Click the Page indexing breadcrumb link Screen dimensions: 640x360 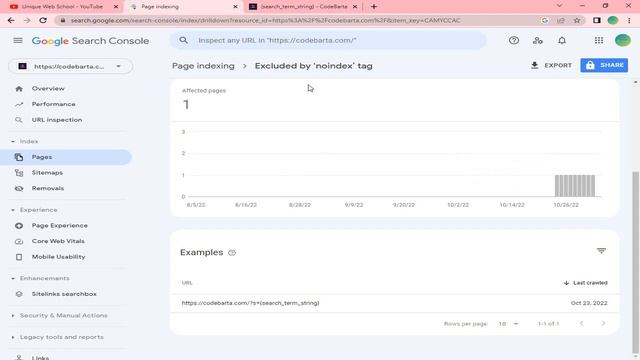[203, 66]
